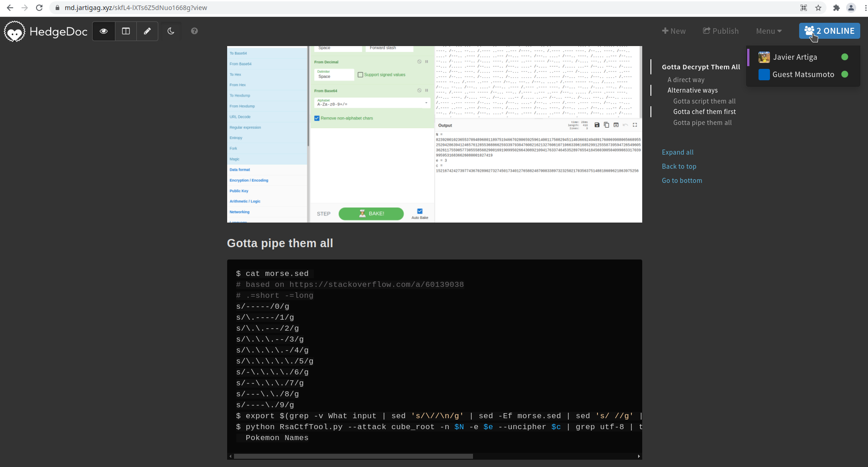The height and width of the screenshot is (467, 868).
Task: Open browser extensions puzzle icon
Action: [x=836, y=8]
